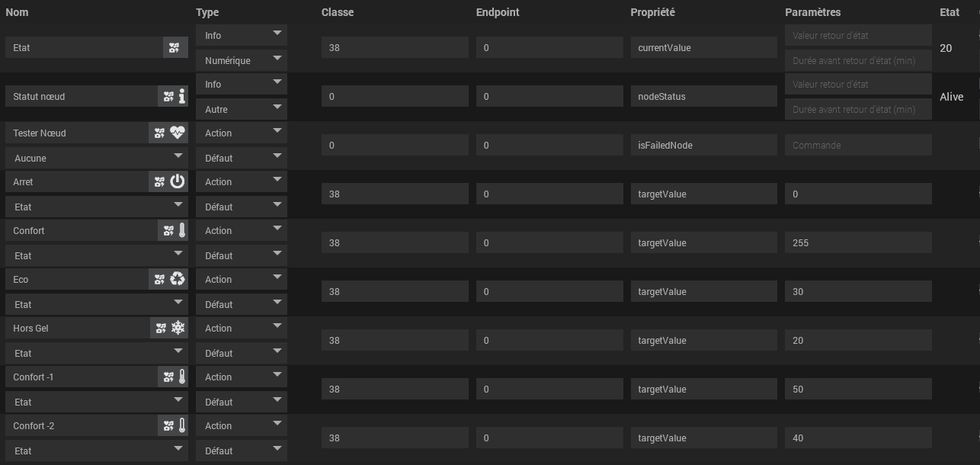The width and height of the screenshot is (980, 465).
Task: Open the Défaut dropdown in Arret row
Action: coord(242,207)
